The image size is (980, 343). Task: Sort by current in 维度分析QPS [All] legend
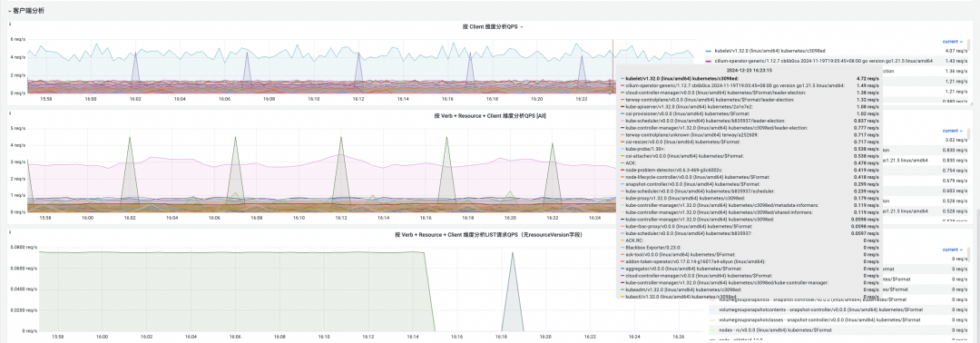[953, 131]
